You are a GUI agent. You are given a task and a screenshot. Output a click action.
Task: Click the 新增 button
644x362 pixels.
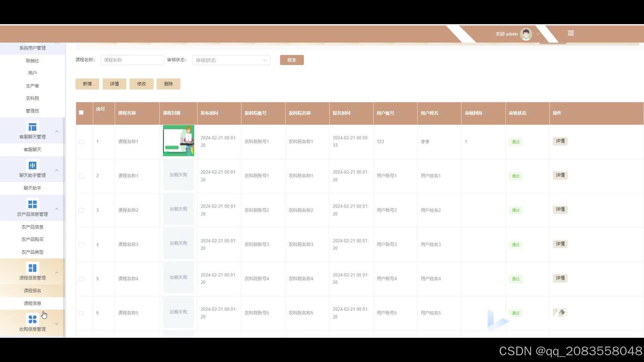point(87,84)
